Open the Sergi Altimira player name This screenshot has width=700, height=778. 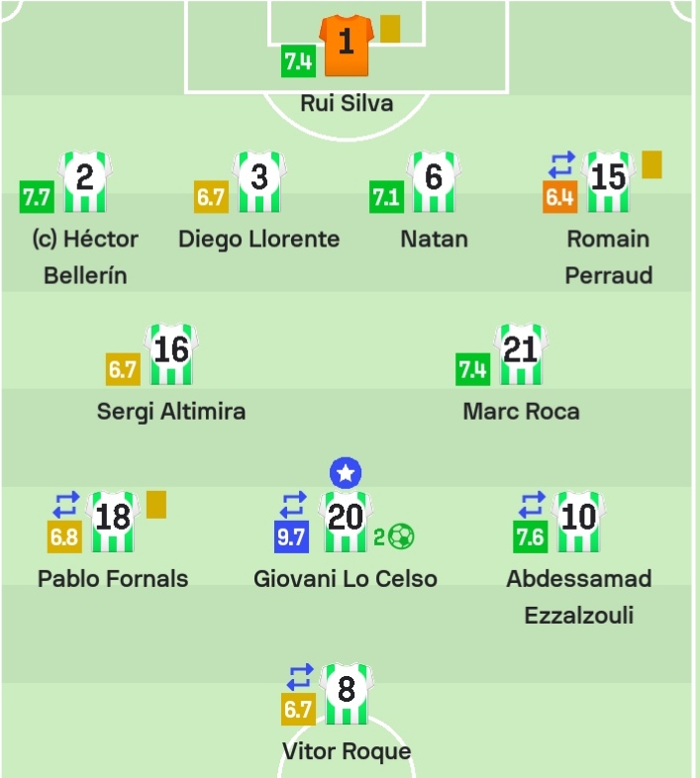170,412
